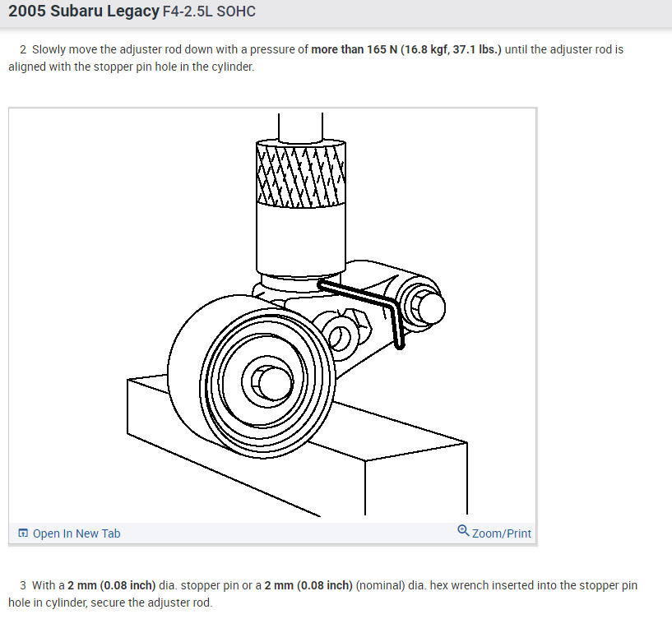Click the first bold 2 mm (0.08 inch) text
Viewport: 672px width, 628px height.
pyautogui.click(x=111, y=585)
